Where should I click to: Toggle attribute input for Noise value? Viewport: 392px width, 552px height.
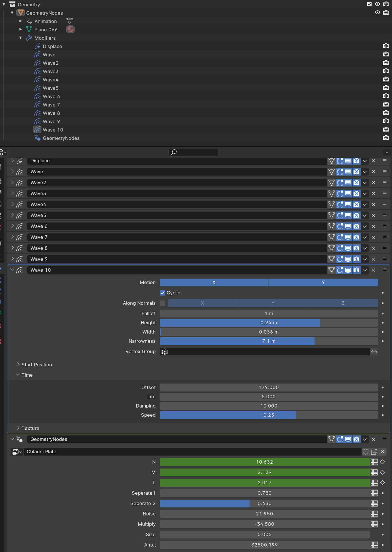click(x=374, y=514)
